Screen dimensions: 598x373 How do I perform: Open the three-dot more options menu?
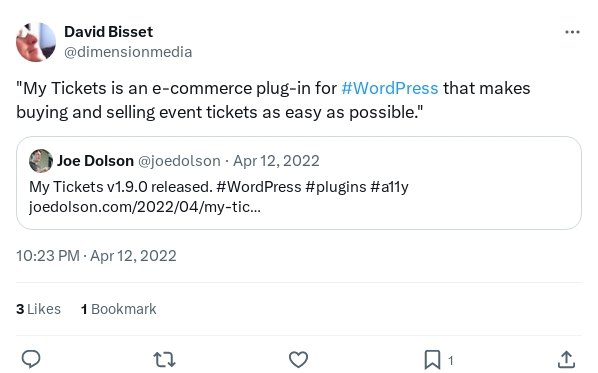point(572,32)
